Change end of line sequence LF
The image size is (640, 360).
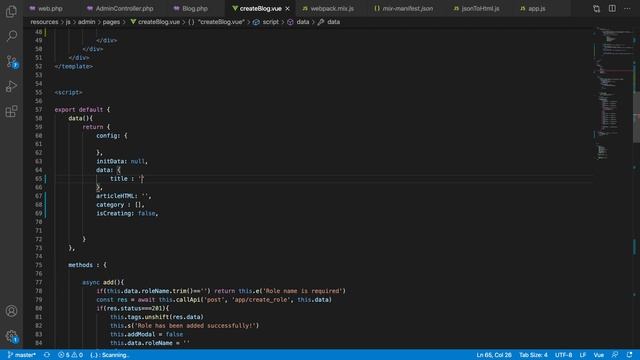583,355
